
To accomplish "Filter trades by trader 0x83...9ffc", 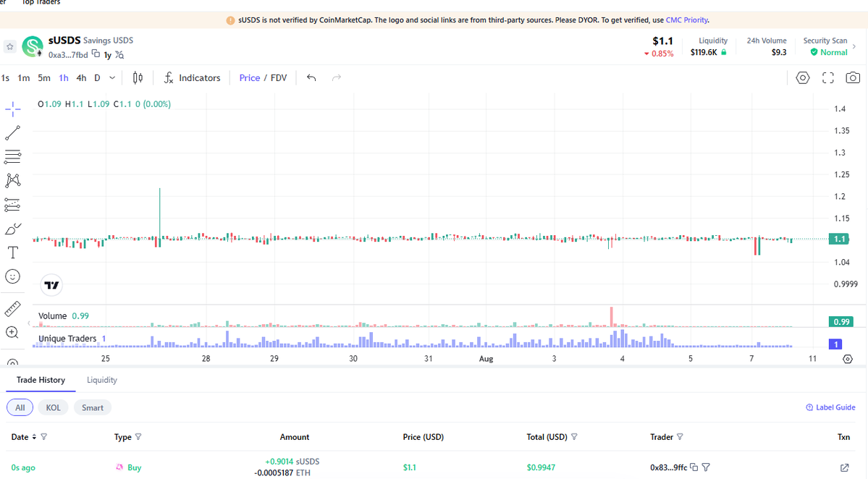I will coord(706,467).
